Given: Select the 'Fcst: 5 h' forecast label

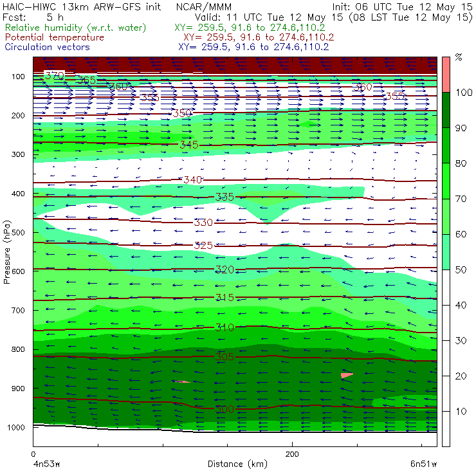Looking at the screenshot, I should tap(33, 17).
